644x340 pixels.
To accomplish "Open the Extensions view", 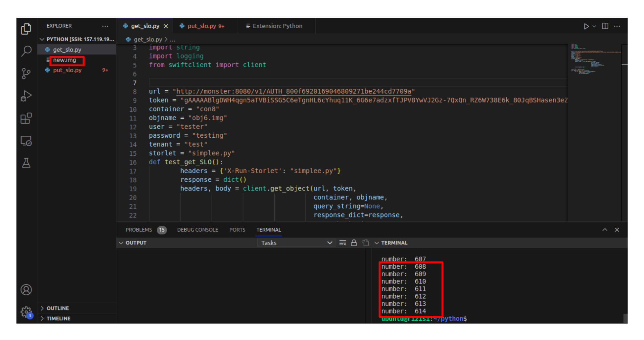I will coord(26,118).
